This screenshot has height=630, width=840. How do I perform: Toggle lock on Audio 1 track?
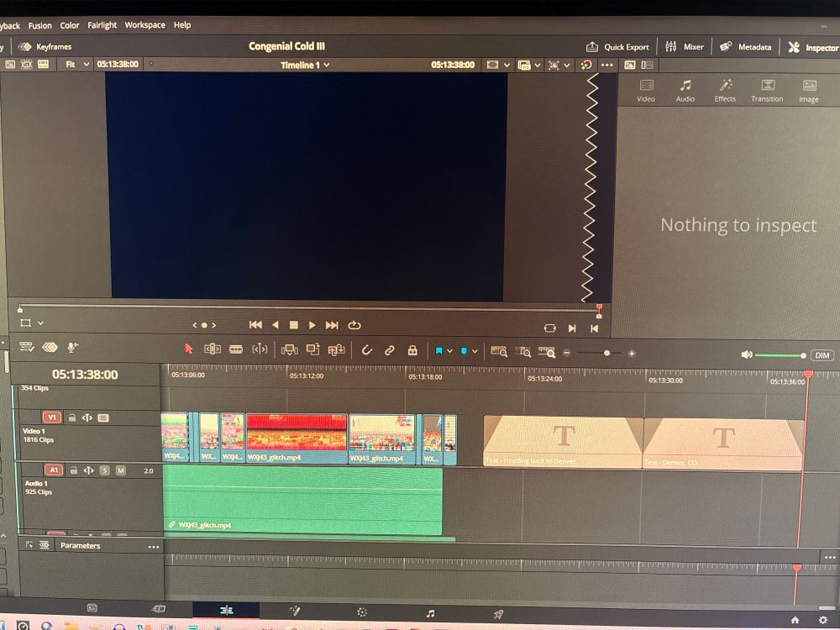[x=73, y=470]
